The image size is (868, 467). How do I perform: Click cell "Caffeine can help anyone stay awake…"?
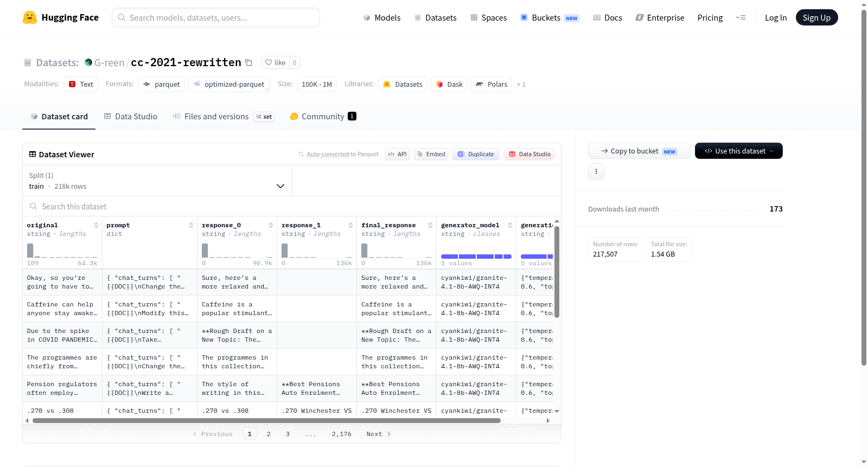pos(62,309)
